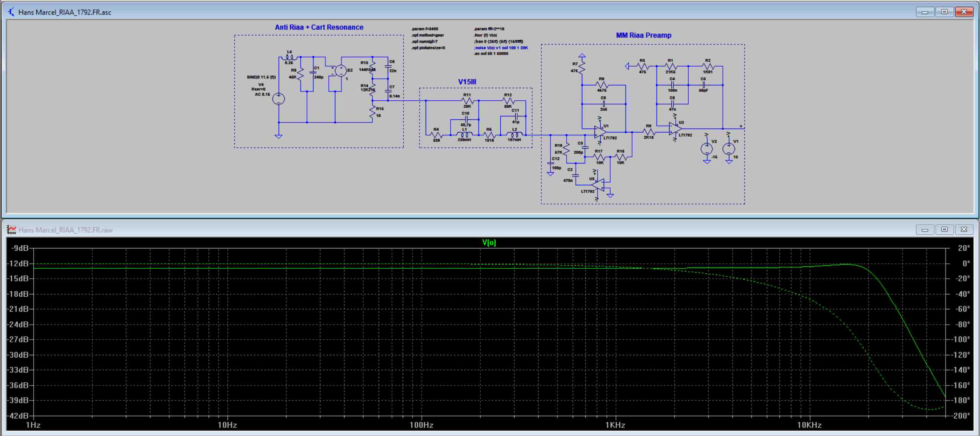Click the V(o) trace label in plot

(x=489, y=242)
